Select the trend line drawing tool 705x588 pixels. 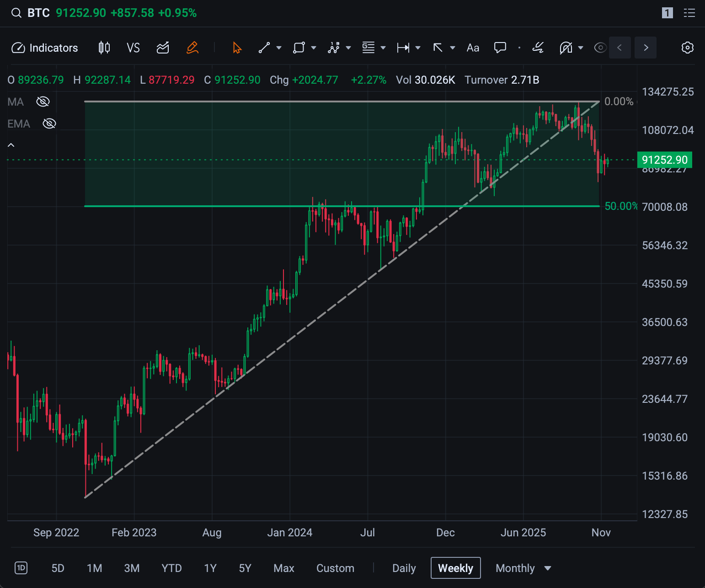(264, 48)
